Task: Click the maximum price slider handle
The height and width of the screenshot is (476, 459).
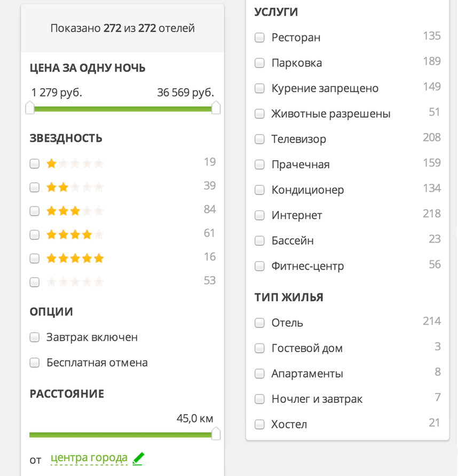Action: (215, 108)
